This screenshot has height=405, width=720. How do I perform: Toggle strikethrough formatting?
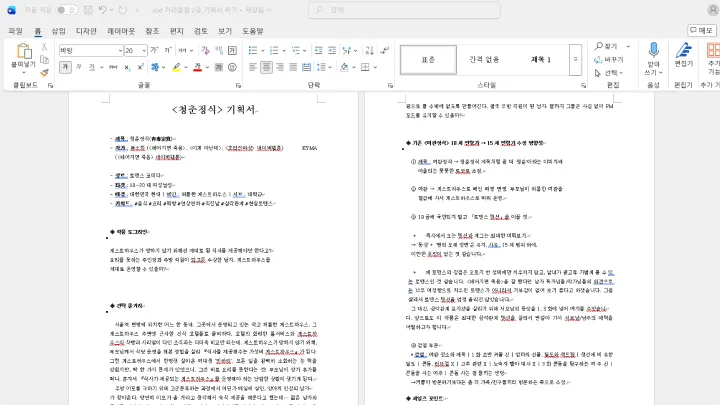pyautogui.click(x=113, y=68)
